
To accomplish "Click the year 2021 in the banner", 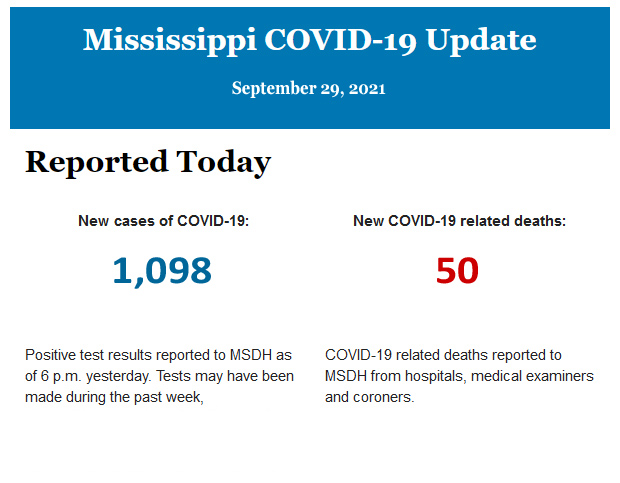I will (367, 88).
